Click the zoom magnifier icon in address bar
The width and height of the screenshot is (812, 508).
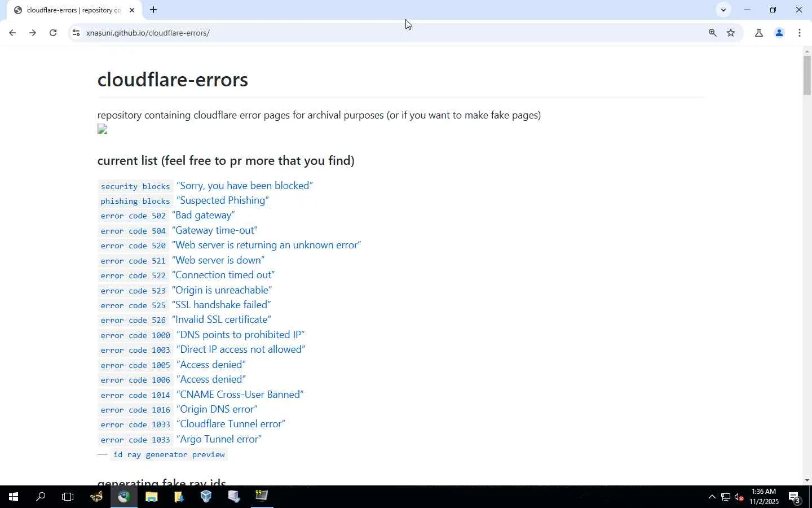tap(713, 33)
